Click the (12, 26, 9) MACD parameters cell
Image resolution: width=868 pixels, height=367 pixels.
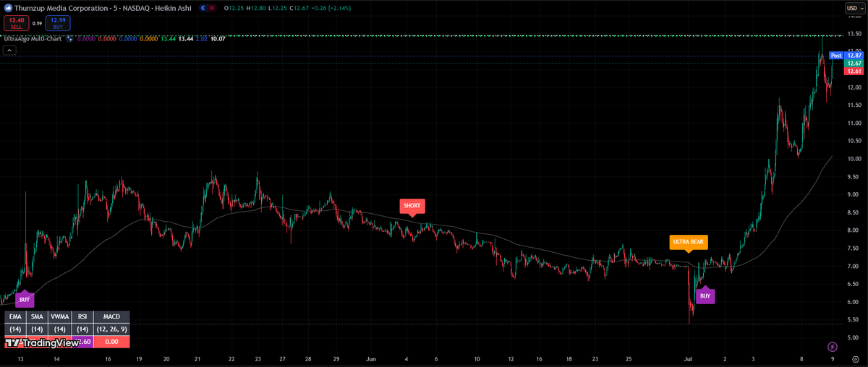tap(111, 329)
